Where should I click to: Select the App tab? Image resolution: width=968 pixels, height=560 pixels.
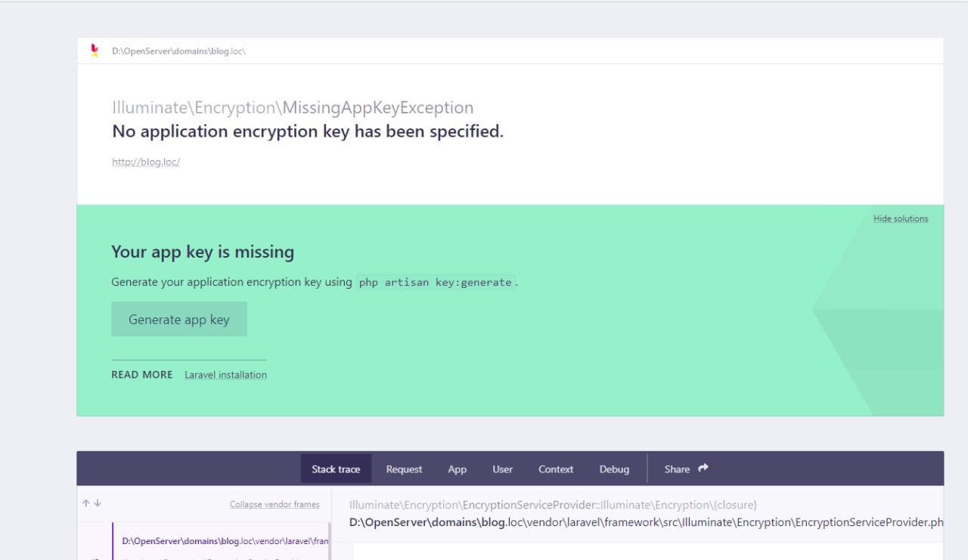[457, 469]
